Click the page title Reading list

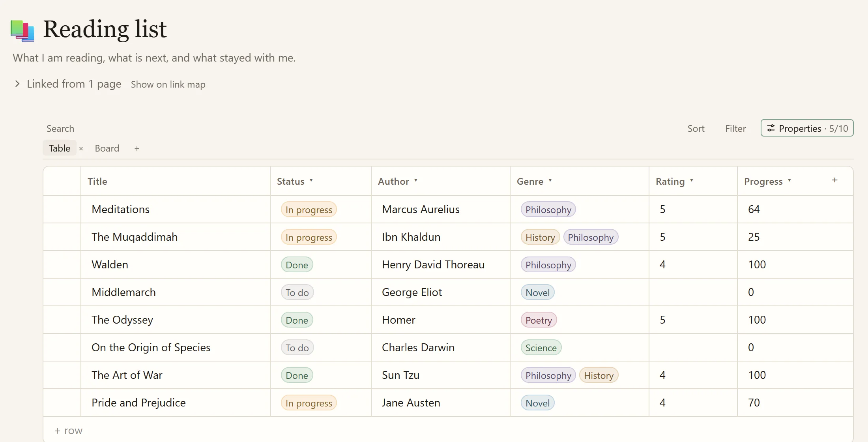[x=105, y=29]
